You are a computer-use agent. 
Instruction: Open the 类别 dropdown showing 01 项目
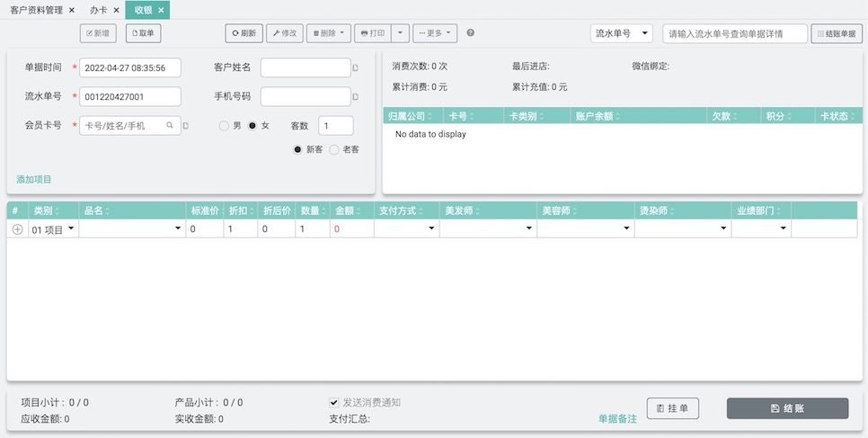click(54, 229)
